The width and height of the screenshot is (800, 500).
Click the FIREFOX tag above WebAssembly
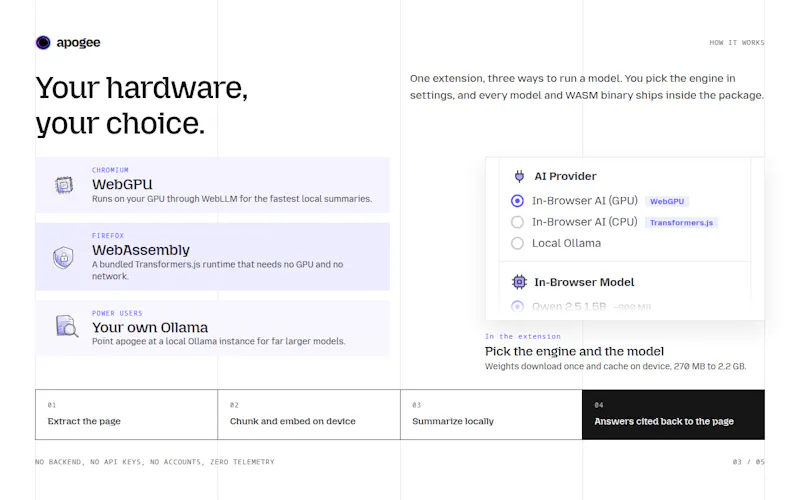[x=108, y=236]
